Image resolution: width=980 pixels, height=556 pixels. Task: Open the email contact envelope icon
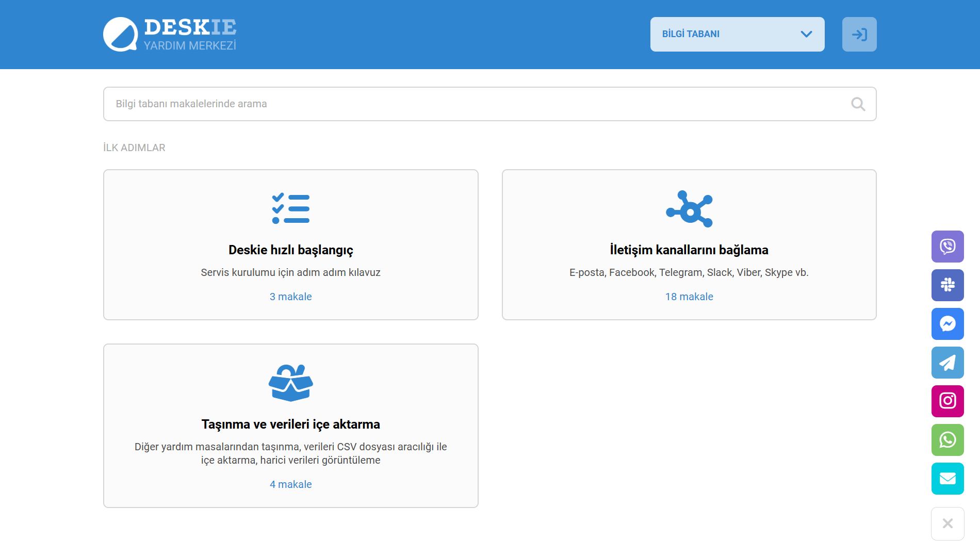tap(948, 479)
